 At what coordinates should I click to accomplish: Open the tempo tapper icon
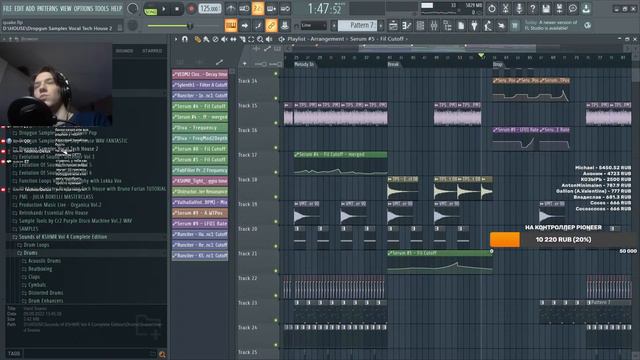(x=488, y=26)
